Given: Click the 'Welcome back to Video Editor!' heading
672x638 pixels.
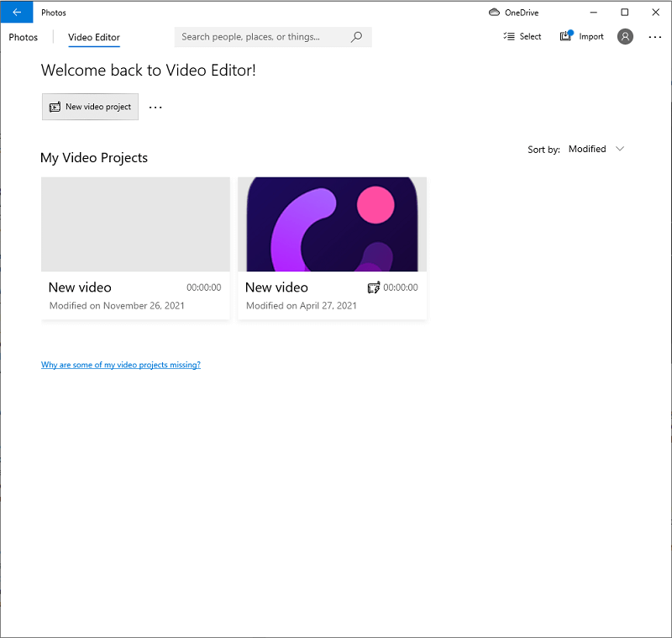Looking at the screenshot, I should 149,71.
